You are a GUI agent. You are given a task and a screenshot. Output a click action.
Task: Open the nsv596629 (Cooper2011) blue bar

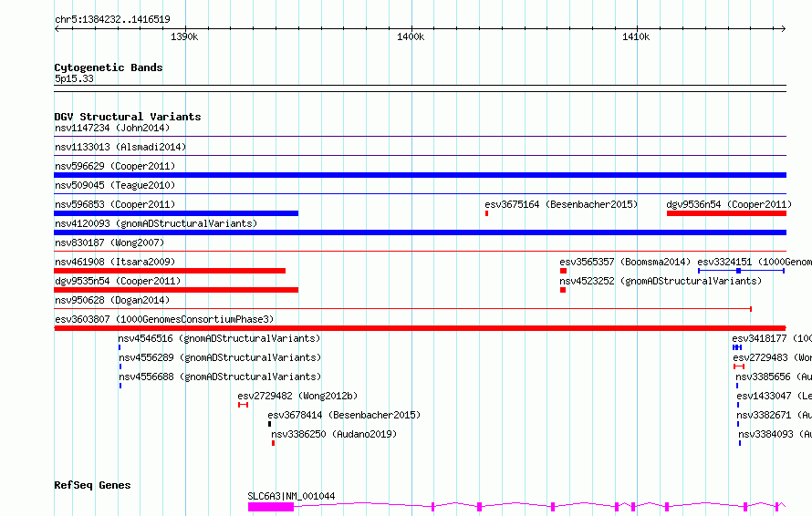point(420,175)
